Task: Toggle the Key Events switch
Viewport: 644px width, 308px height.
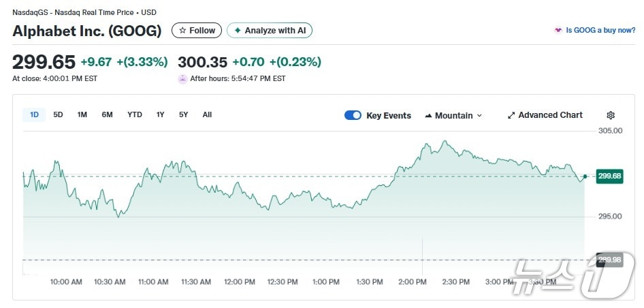Action: 353,115
